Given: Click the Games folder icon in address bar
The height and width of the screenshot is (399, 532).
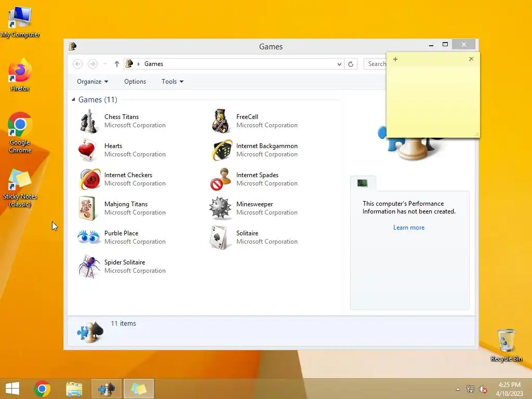Looking at the screenshot, I should [x=129, y=63].
